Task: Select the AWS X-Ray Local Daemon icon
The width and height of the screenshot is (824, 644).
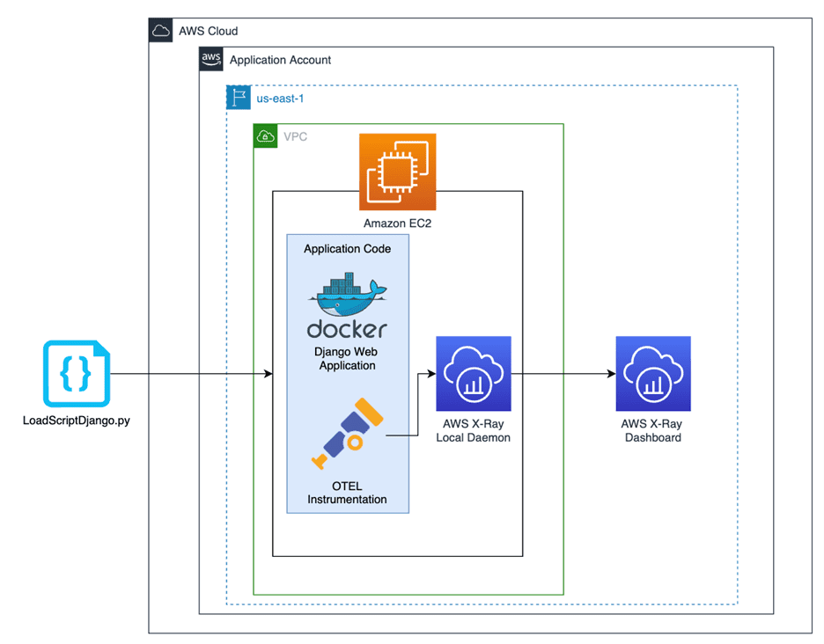Action: (474, 374)
